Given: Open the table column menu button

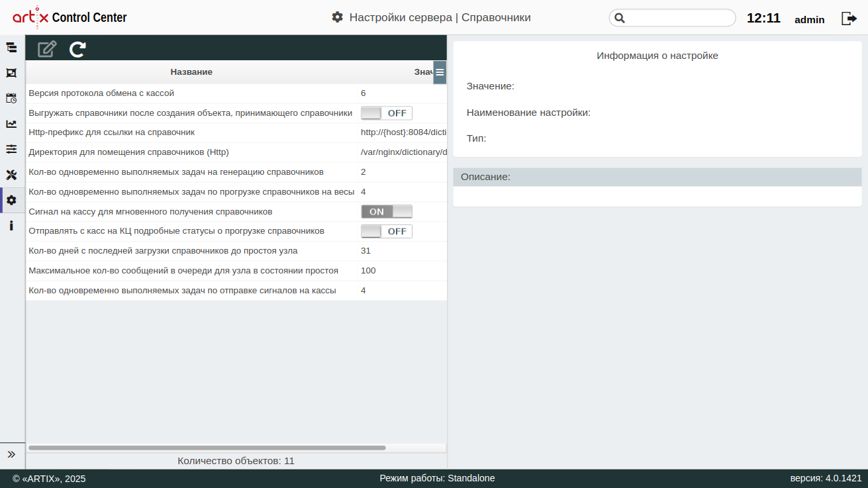Looking at the screenshot, I should [440, 72].
